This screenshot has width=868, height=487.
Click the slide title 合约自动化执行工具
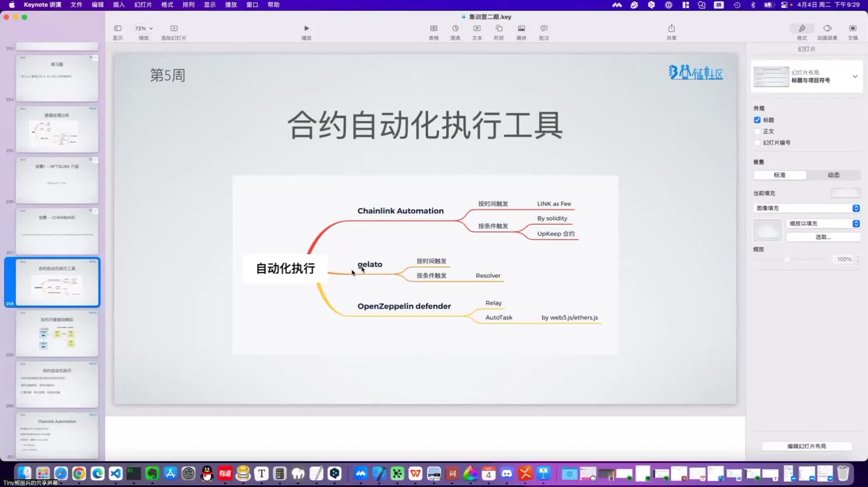[425, 125]
